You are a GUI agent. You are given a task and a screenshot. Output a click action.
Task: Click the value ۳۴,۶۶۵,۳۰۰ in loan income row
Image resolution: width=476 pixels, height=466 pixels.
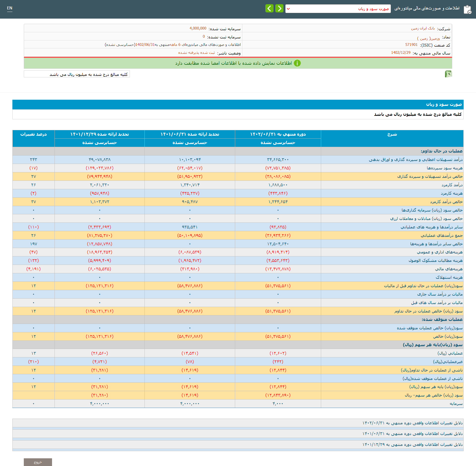pyautogui.click(x=278, y=160)
